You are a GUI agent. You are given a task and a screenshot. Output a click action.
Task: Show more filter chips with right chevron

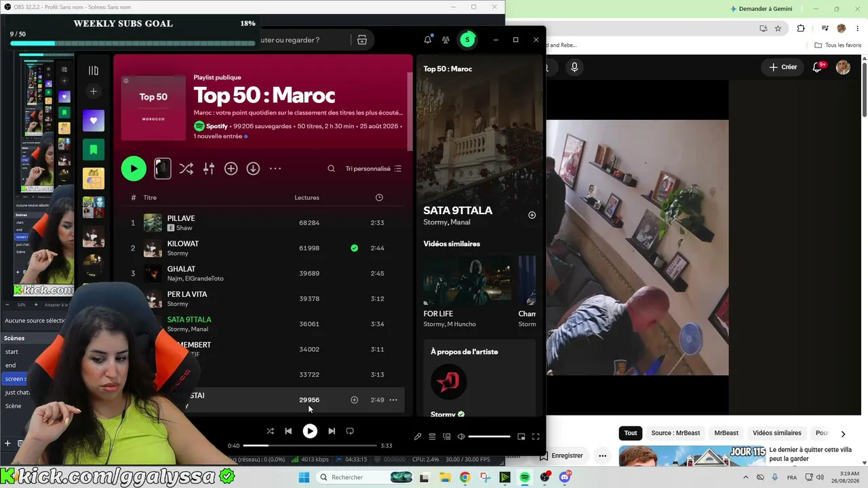coord(843,434)
